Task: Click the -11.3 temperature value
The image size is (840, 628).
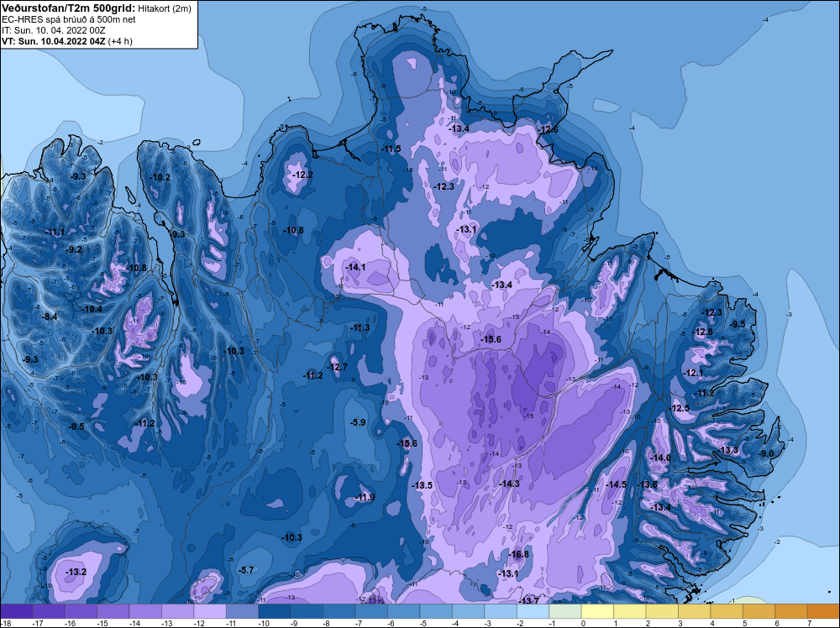Action: pos(360,327)
